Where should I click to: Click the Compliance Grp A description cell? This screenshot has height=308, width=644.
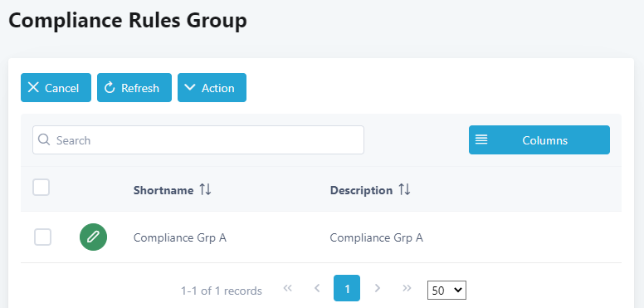[x=377, y=237]
